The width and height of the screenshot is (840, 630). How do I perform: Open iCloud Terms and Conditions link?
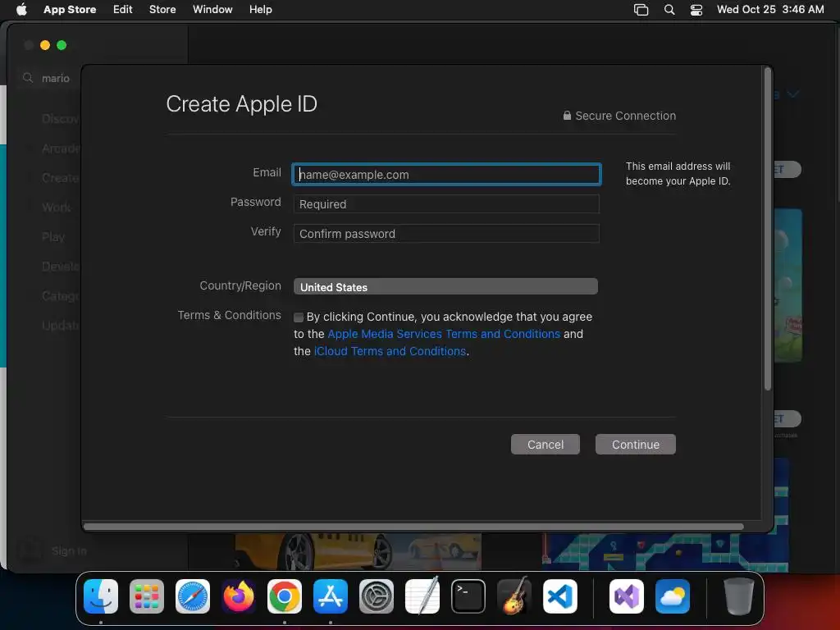click(x=390, y=351)
